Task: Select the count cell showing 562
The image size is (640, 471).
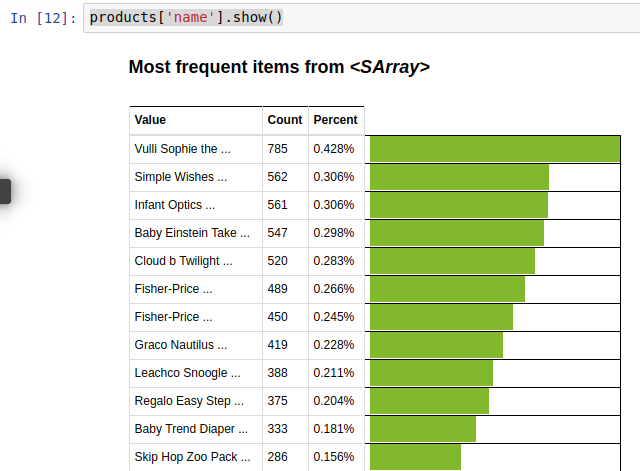Action: (277, 177)
